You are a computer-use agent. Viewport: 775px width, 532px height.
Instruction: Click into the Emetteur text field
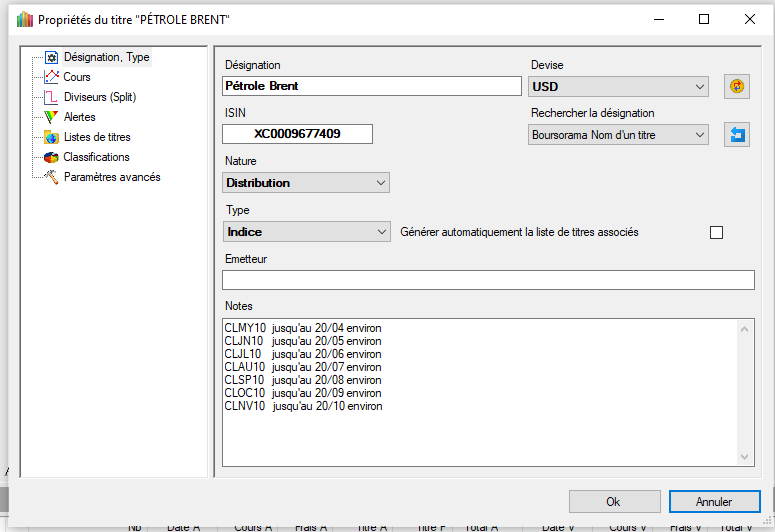click(488, 281)
